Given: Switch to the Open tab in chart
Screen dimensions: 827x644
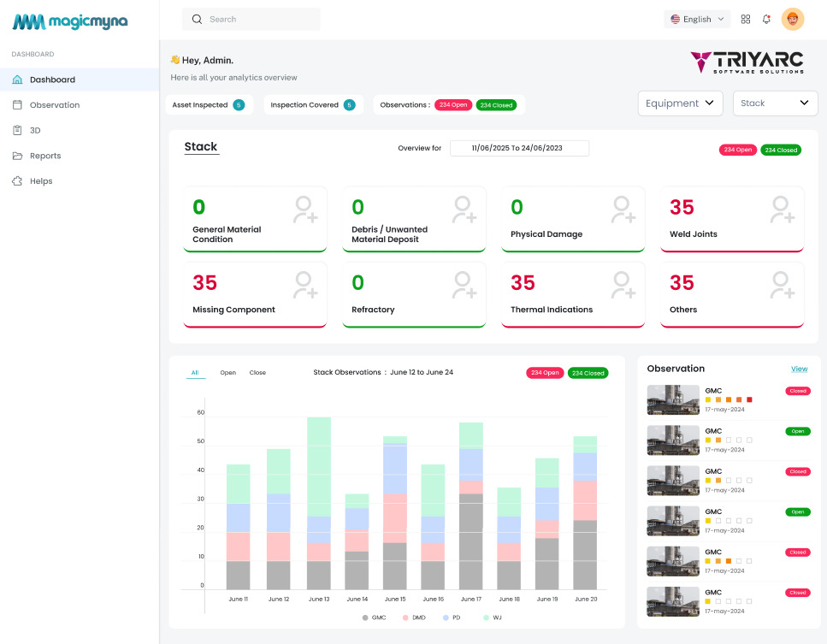Looking at the screenshot, I should (x=227, y=373).
